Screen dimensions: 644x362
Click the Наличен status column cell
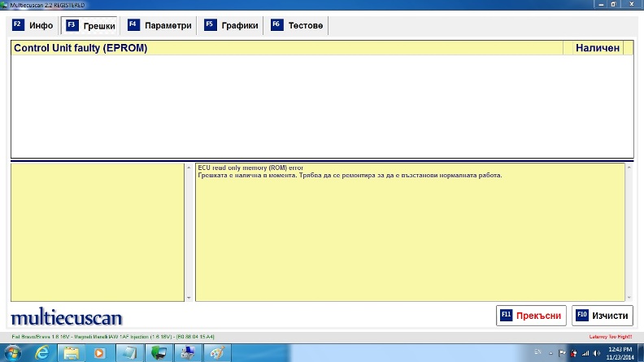tap(598, 48)
